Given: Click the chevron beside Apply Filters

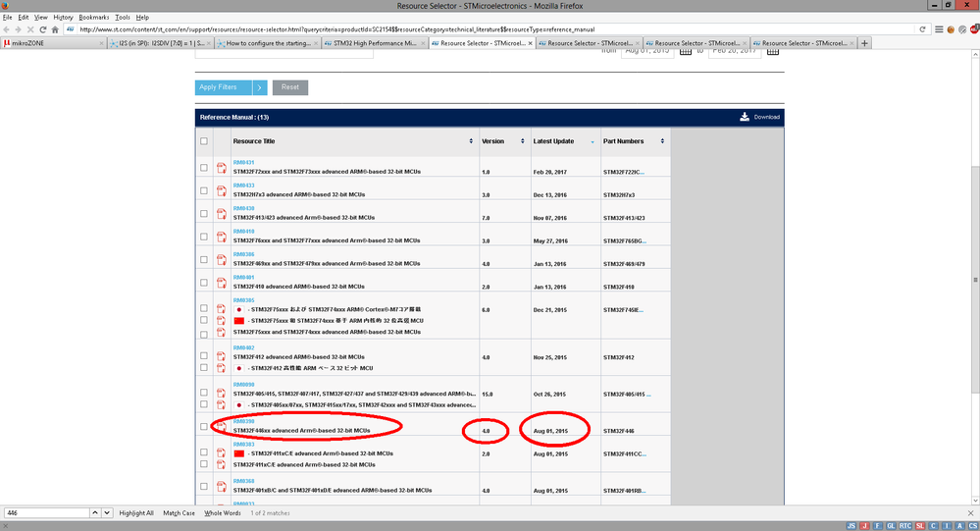Looking at the screenshot, I should [x=260, y=87].
